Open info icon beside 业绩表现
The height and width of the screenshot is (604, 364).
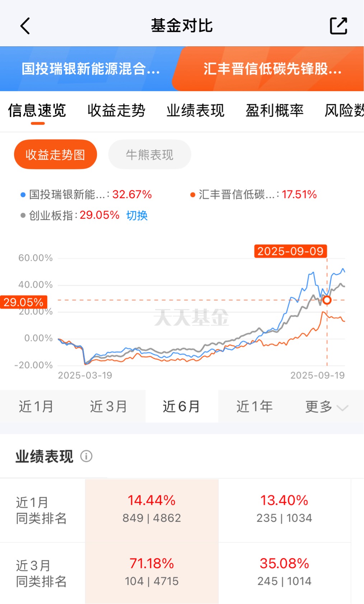pos(86,456)
